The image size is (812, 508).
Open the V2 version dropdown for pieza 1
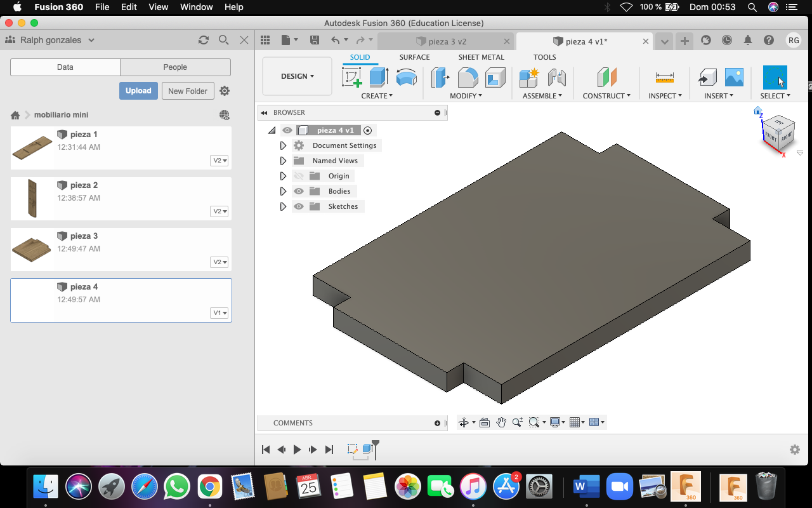(x=219, y=161)
